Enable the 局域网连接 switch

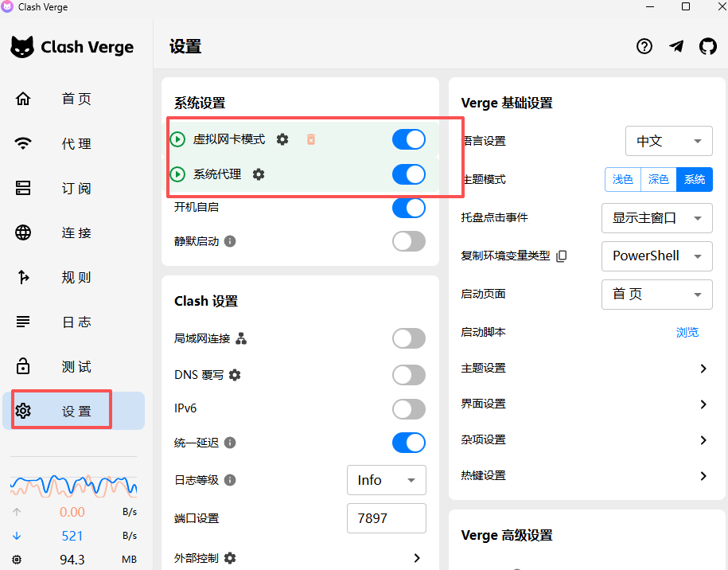(x=409, y=338)
